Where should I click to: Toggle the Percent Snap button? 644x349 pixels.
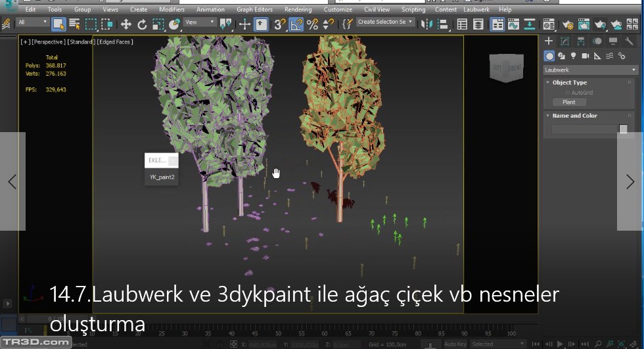[312, 24]
